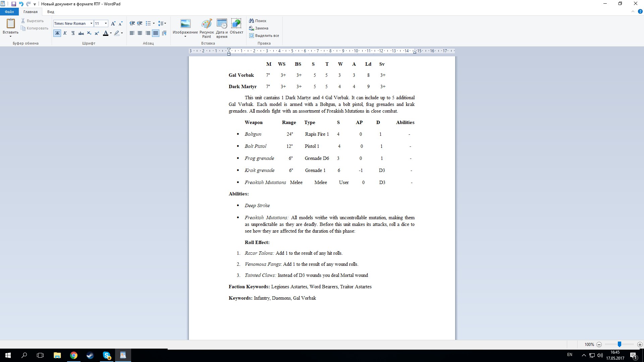The width and height of the screenshot is (644, 362).
Task: Click the Save icon in quick access toolbar
Action: 13,4
